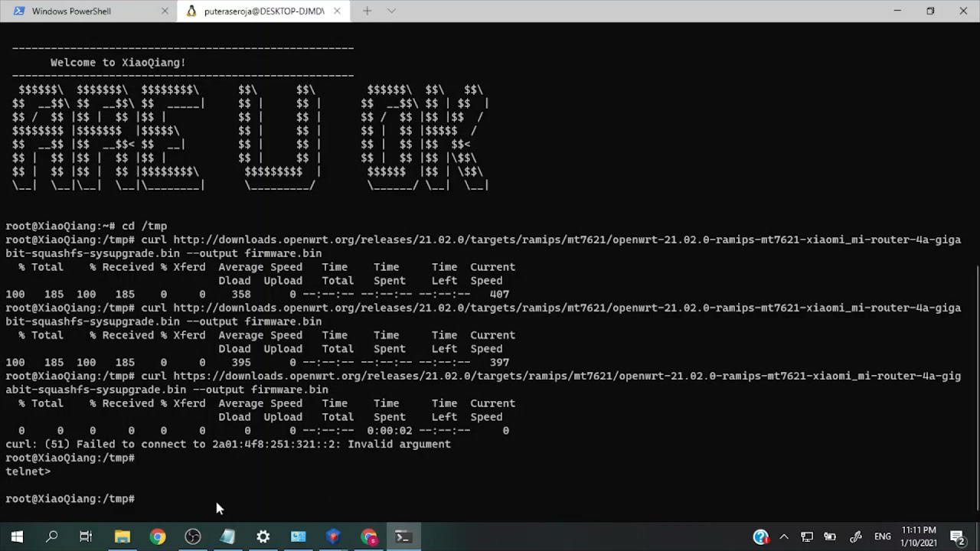Click the current speed value 407
This screenshot has width=980, height=551.
pyautogui.click(x=499, y=295)
